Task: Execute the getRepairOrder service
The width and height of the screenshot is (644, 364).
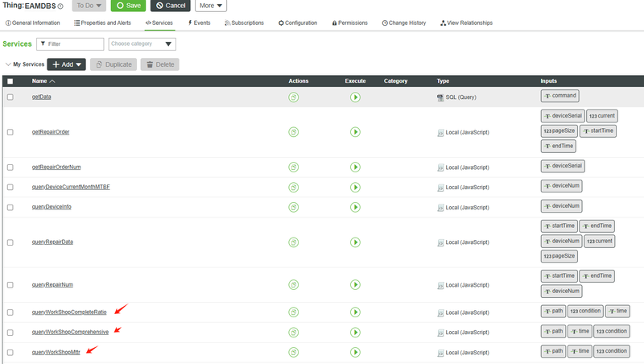Action: 355,132
